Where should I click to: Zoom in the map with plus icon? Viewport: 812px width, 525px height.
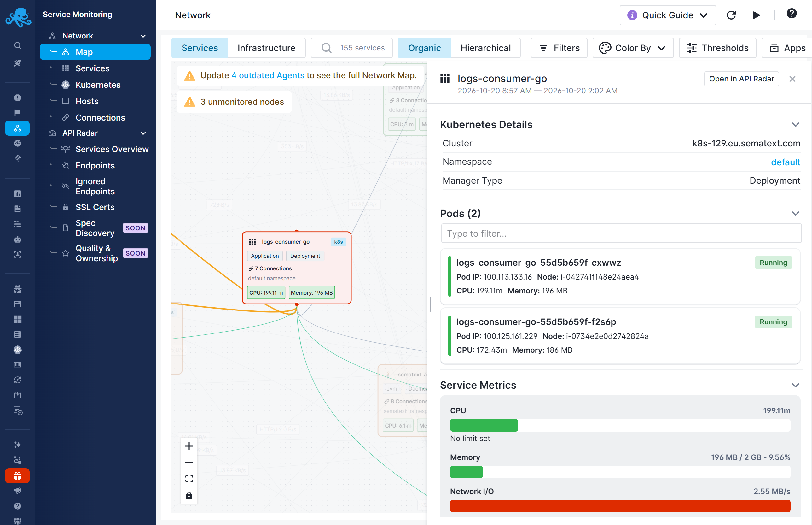pyautogui.click(x=189, y=446)
